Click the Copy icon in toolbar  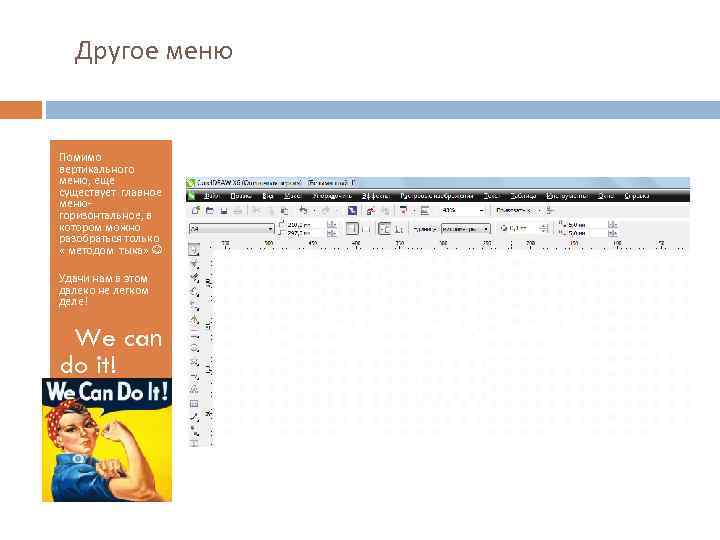tap(271, 211)
